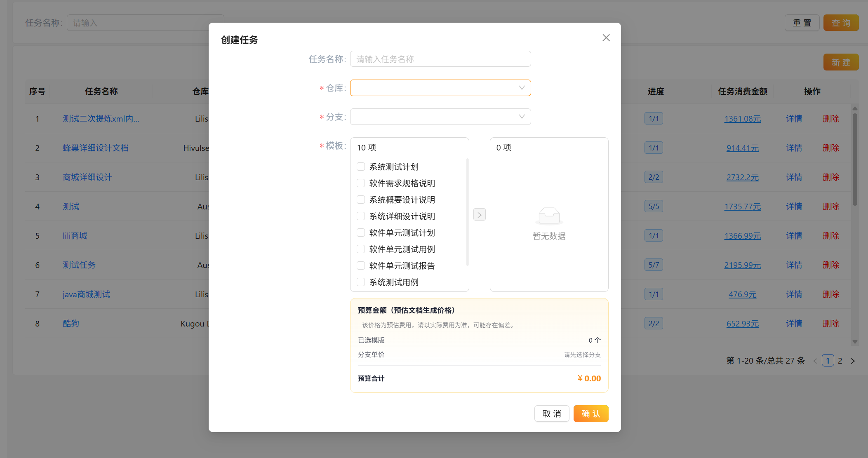Image resolution: width=868 pixels, height=458 pixels.
Task: Click the 1361.08元 amount link
Action: pos(742,118)
